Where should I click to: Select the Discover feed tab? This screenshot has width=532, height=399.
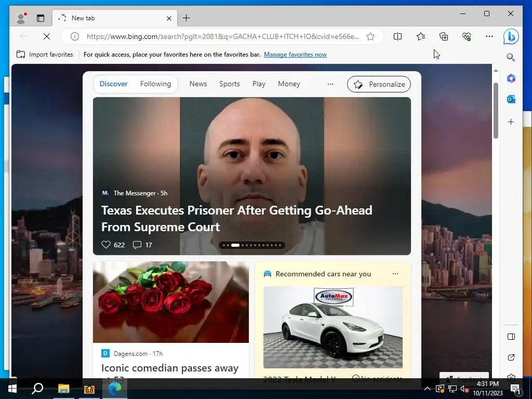(x=113, y=84)
